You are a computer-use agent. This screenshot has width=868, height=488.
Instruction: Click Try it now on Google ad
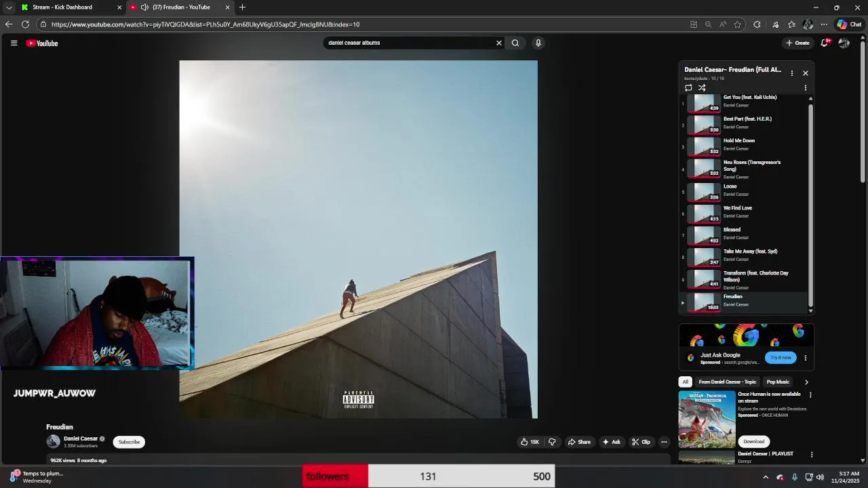click(x=781, y=357)
